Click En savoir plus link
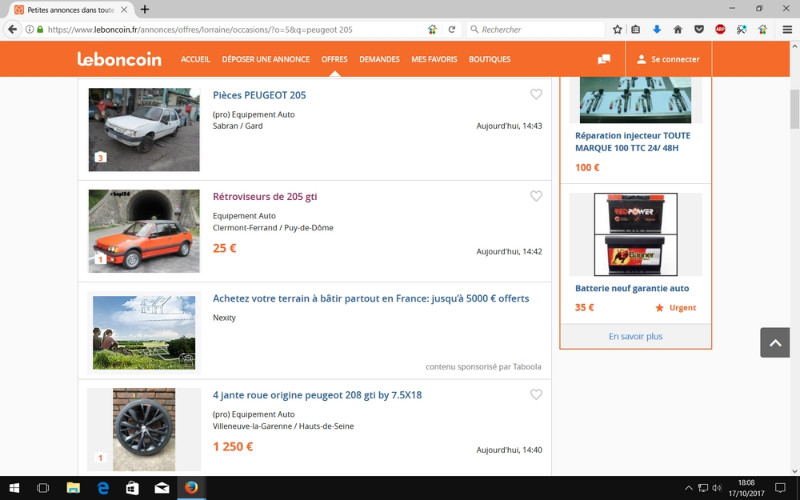800x500 pixels. click(636, 336)
